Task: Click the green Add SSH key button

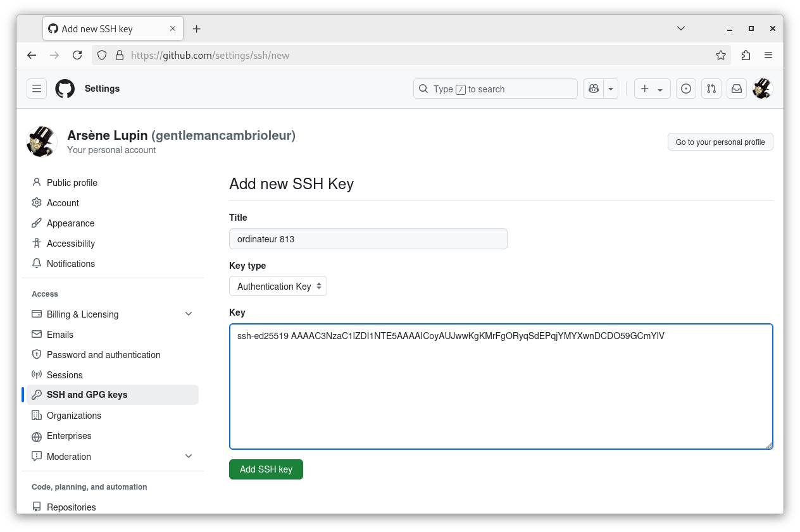Action: 266,469
